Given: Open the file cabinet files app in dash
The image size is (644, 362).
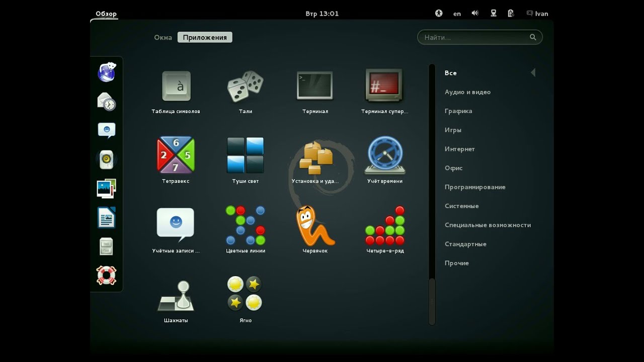Looking at the screenshot, I should coord(107,246).
